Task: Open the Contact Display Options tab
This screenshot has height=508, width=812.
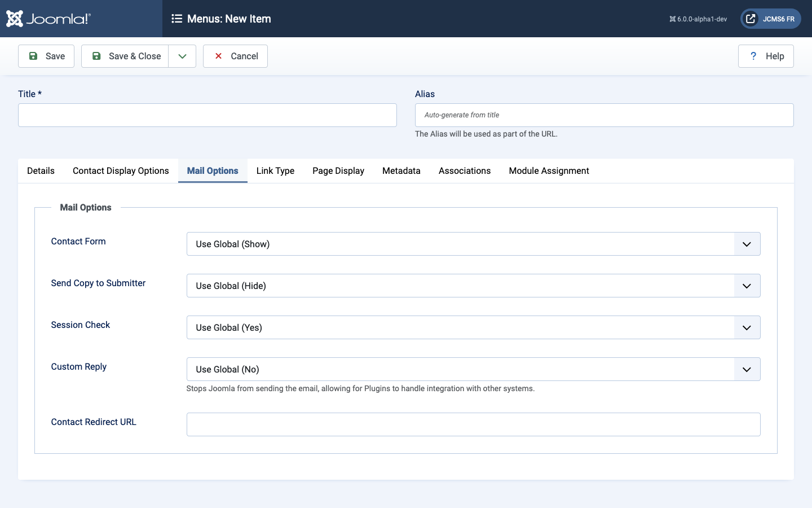Action: click(x=121, y=170)
